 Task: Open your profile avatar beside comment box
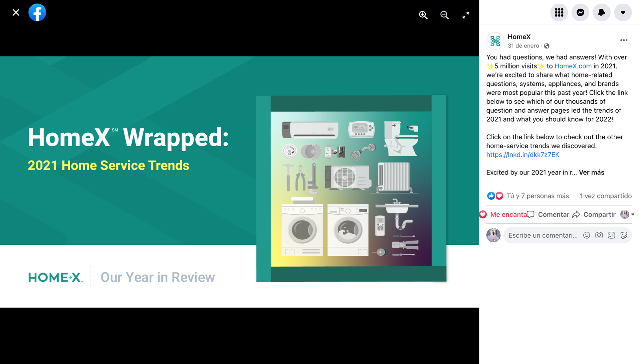click(493, 235)
